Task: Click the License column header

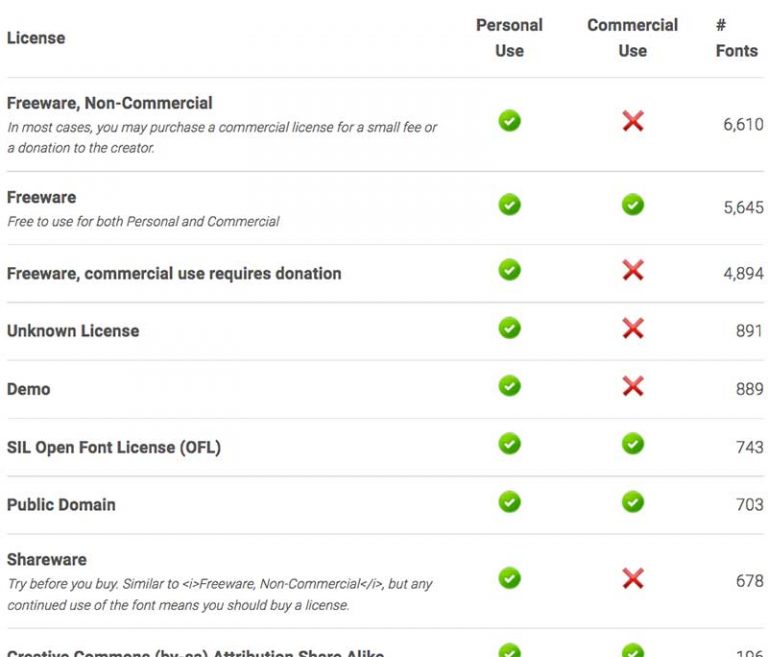Action: 36,38
